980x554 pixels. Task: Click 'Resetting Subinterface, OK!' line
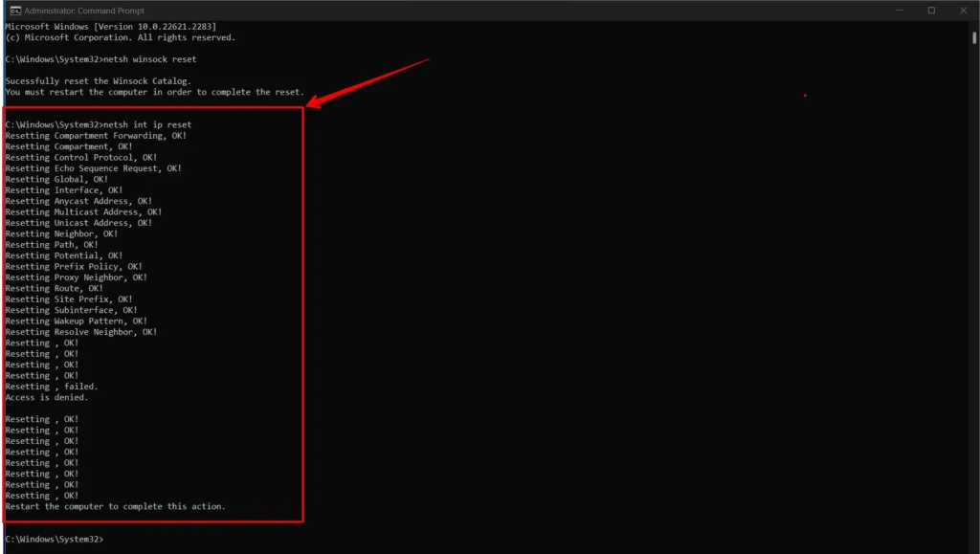(71, 310)
